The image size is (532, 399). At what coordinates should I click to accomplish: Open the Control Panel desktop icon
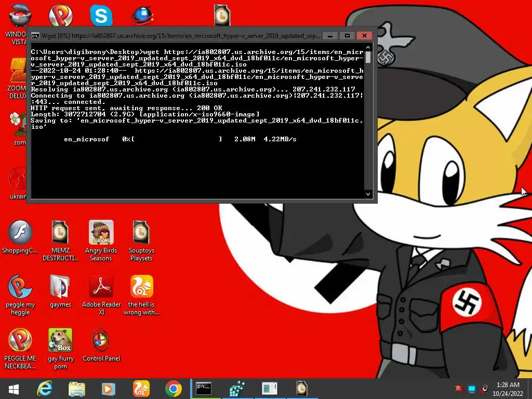(101, 345)
